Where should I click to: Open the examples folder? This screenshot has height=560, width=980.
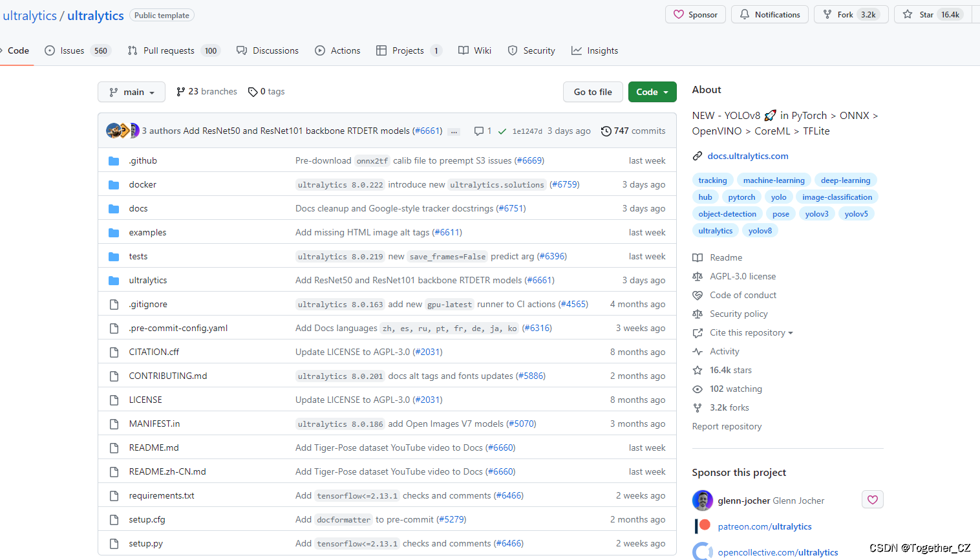(x=147, y=233)
